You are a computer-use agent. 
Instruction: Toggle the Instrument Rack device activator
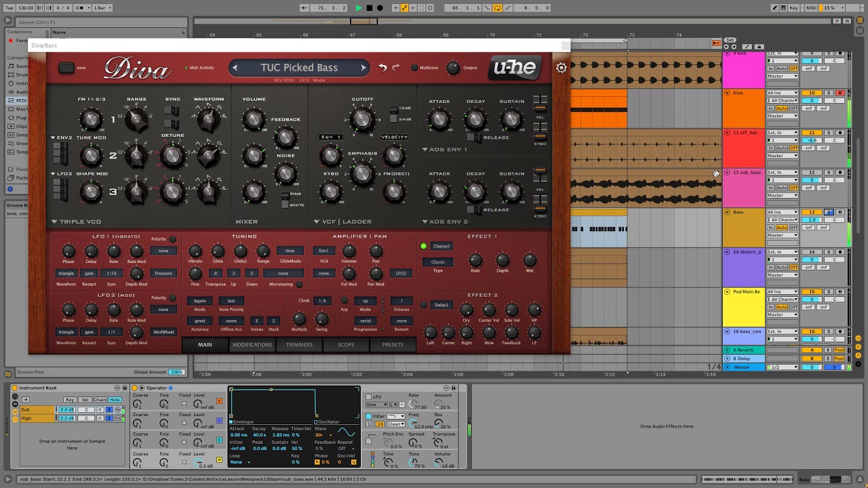click(x=15, y=388)
